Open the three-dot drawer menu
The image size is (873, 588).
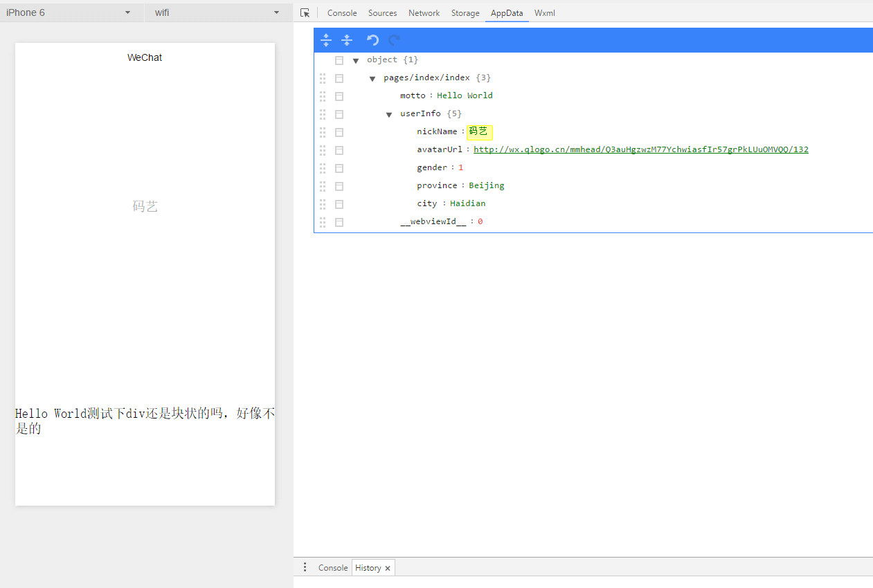[305, 567]
